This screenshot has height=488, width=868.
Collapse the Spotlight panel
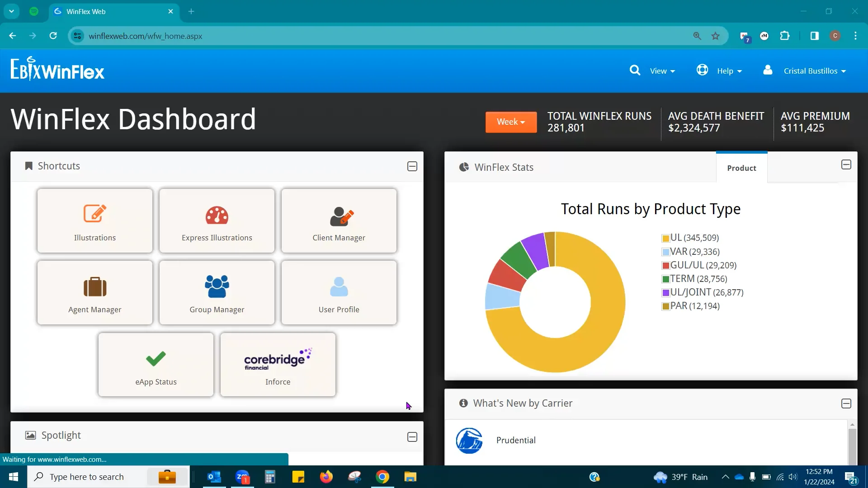coord(412,437)
